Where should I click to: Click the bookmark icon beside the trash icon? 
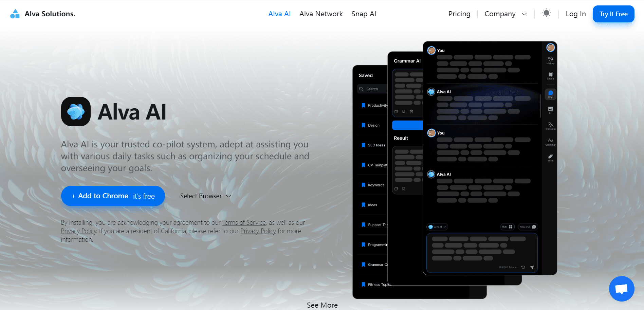coord(404,111)
